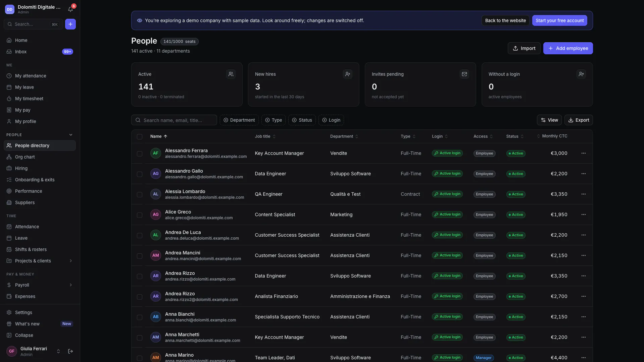This screenshot has width=644, height=362.
Task: Open the Inbox sidebar item
Action: pos(40,52)
